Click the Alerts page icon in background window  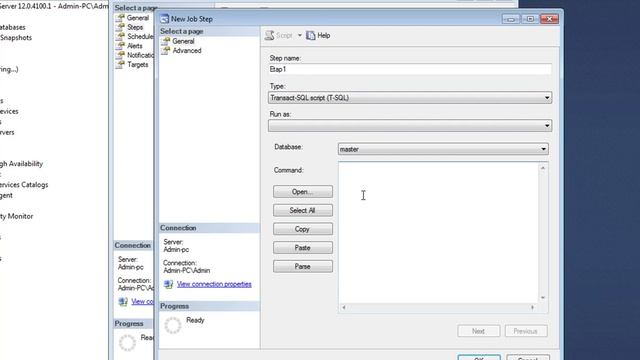(x=120, y=46)
